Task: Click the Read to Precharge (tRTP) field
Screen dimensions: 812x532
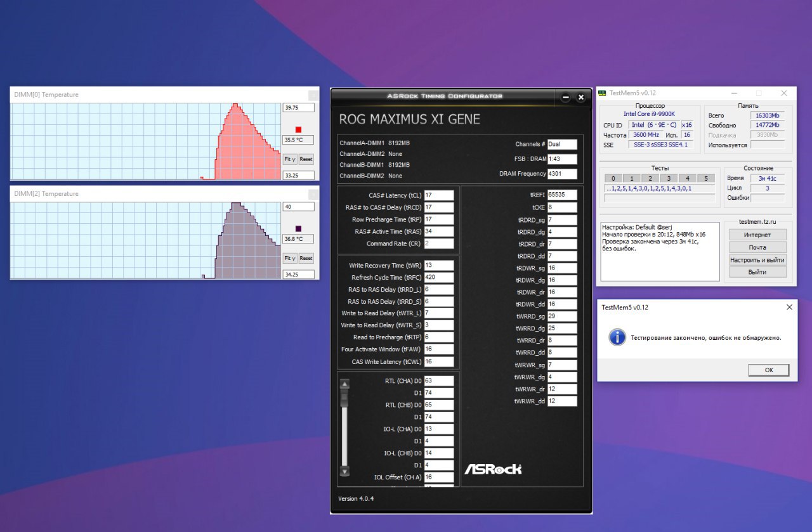Action: [x=439, y=337]
